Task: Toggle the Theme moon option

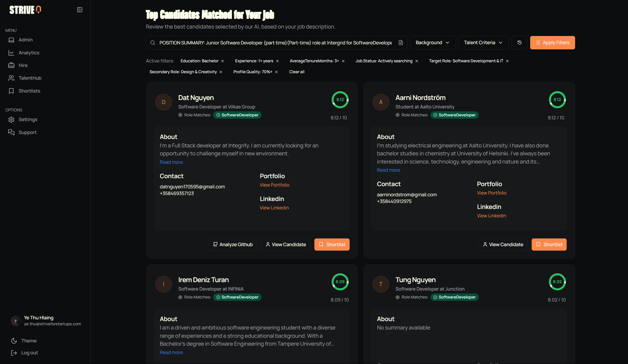Action: click(24, 341)
